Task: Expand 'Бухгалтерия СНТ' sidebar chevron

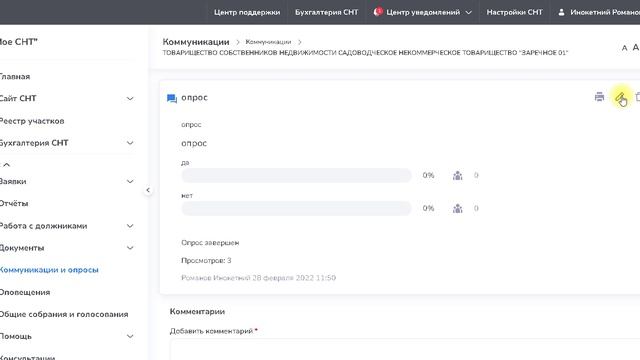Action: [x=130, y=143]
